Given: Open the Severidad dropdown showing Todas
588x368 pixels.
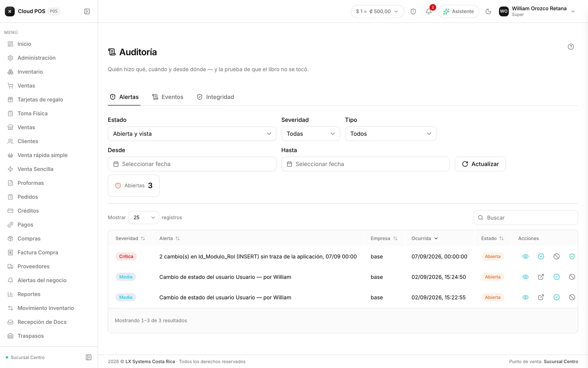Looking at the screenshot, I should [311, 134].
